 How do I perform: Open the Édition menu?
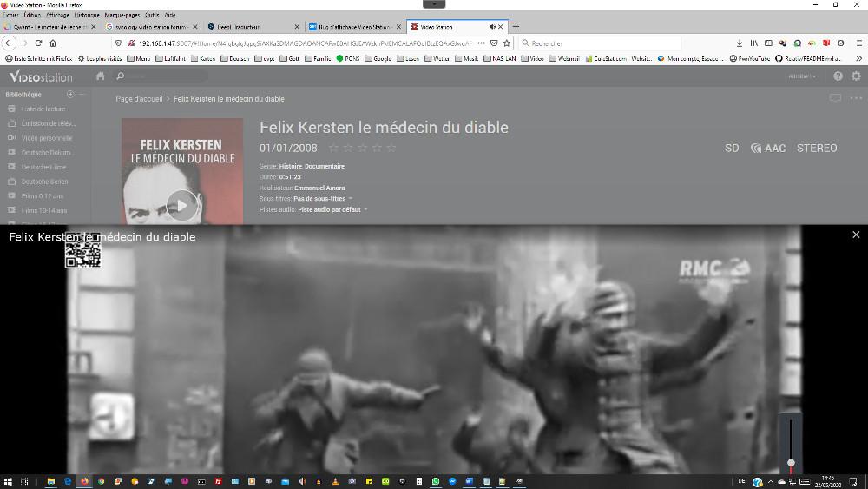(32, 15)
